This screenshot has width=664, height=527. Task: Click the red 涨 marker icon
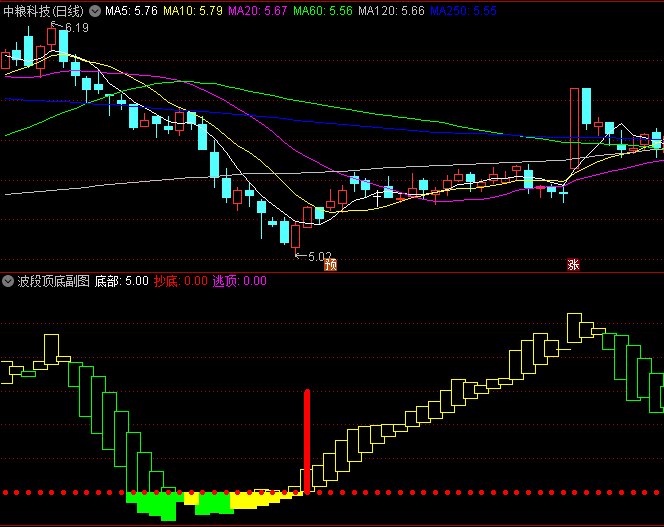tap(573, 265)
